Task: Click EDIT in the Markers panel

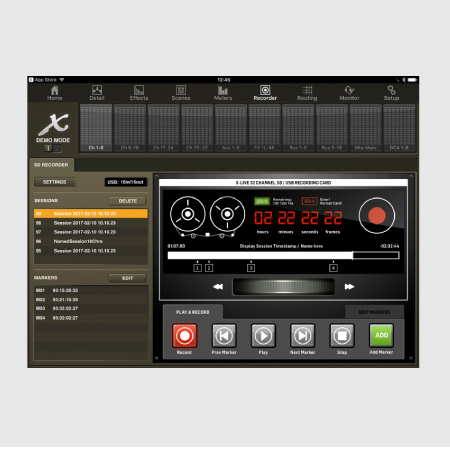Action: click(x=127, y=278)
